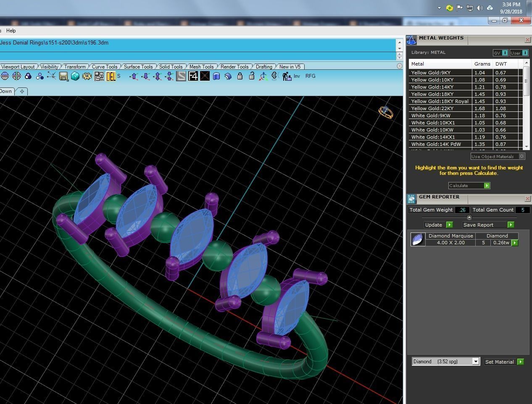
Task: Click the black X-lines toolbar icon
Action: [x=205, y=76]
